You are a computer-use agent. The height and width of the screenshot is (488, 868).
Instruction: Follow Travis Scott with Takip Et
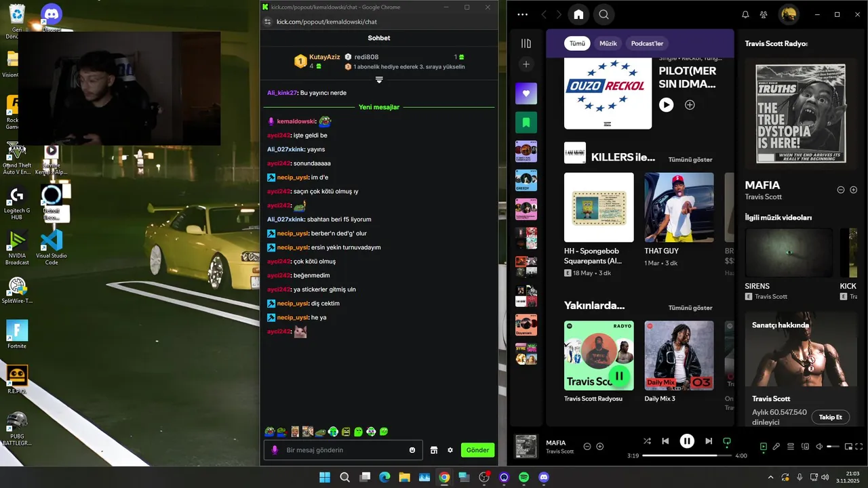pyautogui.click(x=830, y=417)
